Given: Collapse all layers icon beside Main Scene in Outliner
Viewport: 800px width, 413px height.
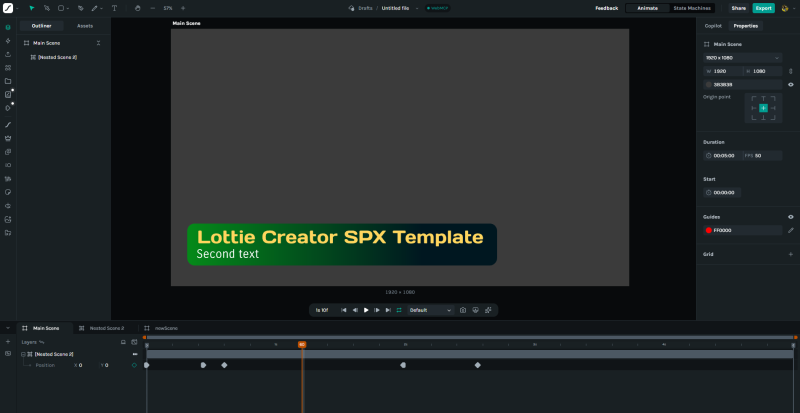Looking at the screenshot, I should tap(98, 43).
